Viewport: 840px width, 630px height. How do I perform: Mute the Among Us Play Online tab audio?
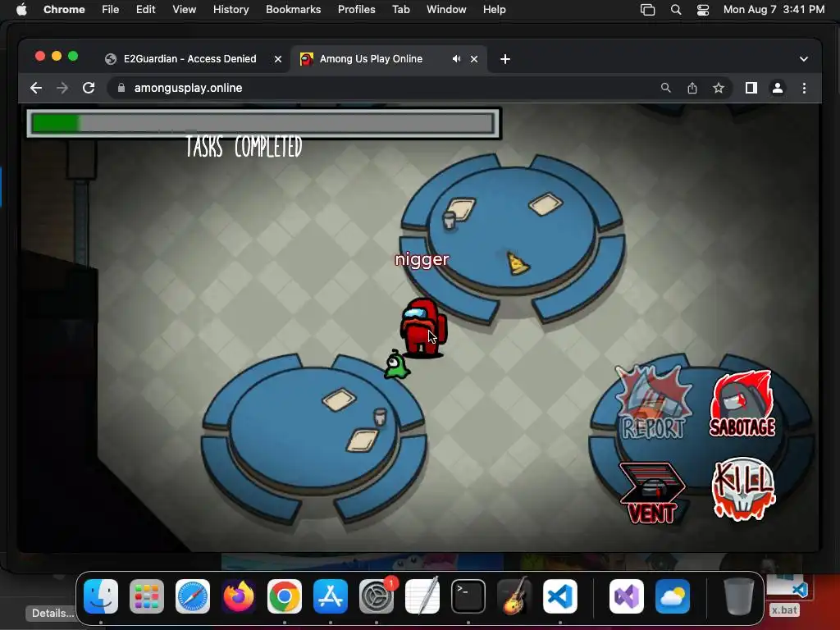(456, 59)
